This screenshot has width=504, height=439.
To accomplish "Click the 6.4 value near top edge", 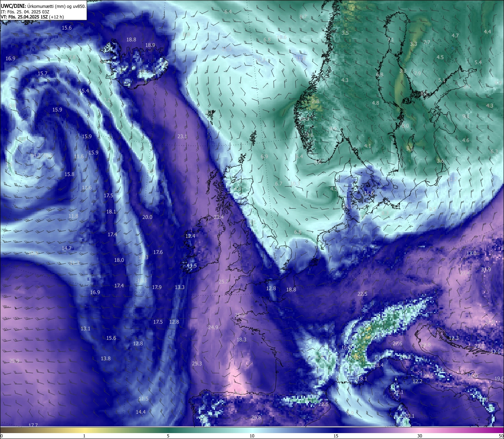I will coord(228,12).
